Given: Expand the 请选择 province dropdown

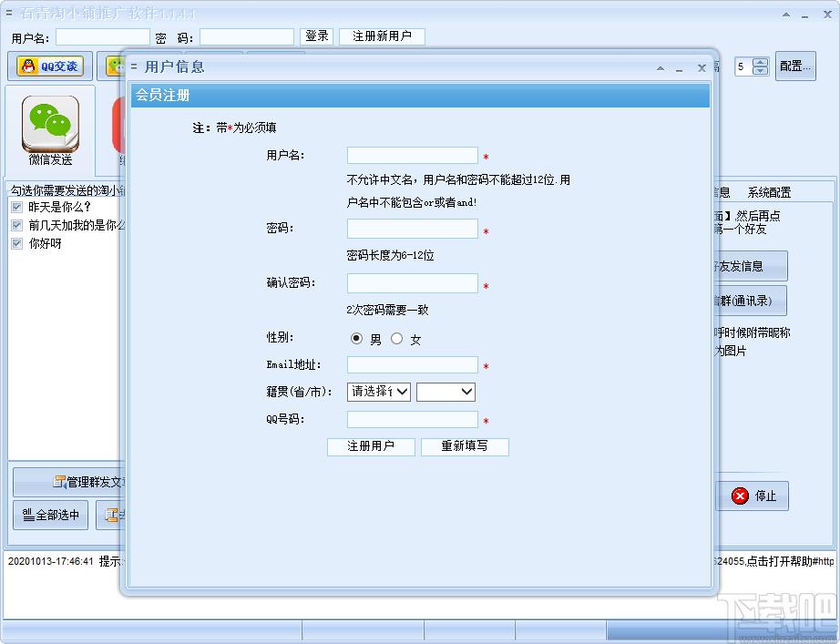Looking at the screenshot, I should (379, 392).
